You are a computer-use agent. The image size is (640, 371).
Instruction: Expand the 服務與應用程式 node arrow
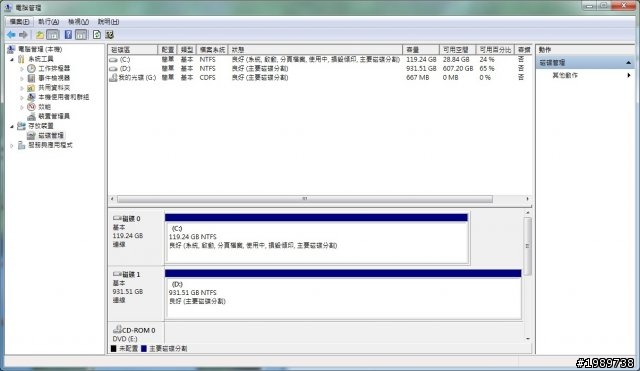12,145
